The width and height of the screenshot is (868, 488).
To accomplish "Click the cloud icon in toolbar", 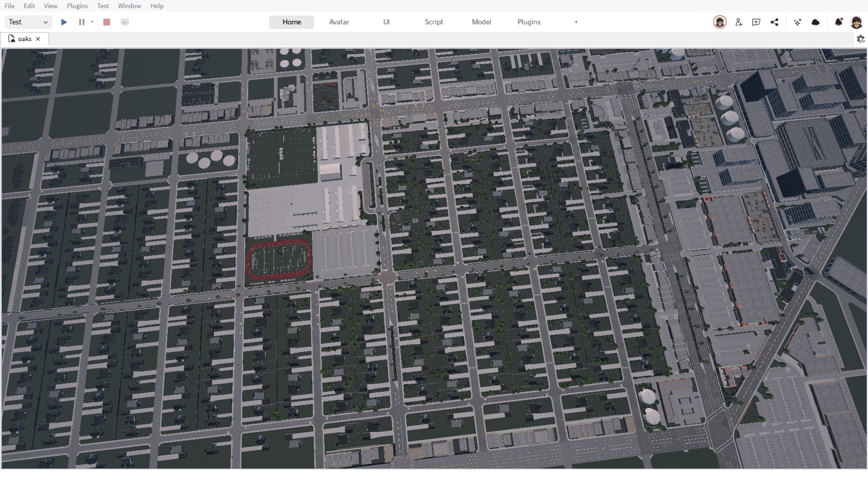I will coord(815,22).
